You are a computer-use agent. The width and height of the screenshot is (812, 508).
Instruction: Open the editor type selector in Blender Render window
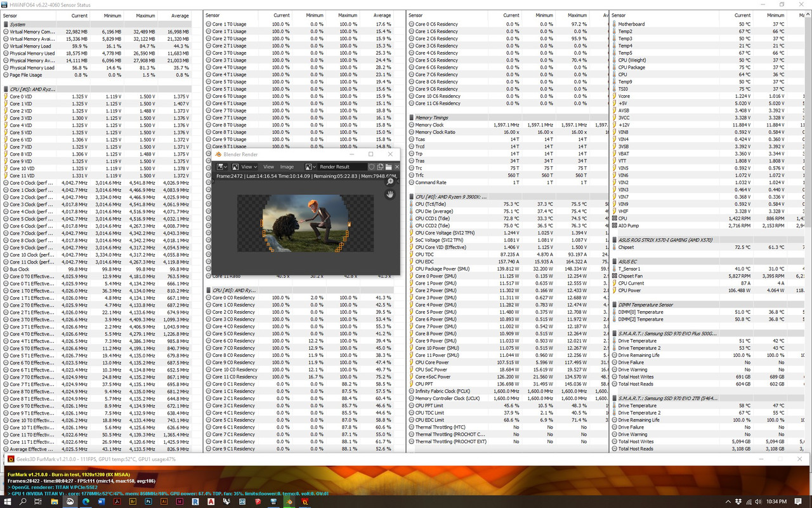point(221,167)
